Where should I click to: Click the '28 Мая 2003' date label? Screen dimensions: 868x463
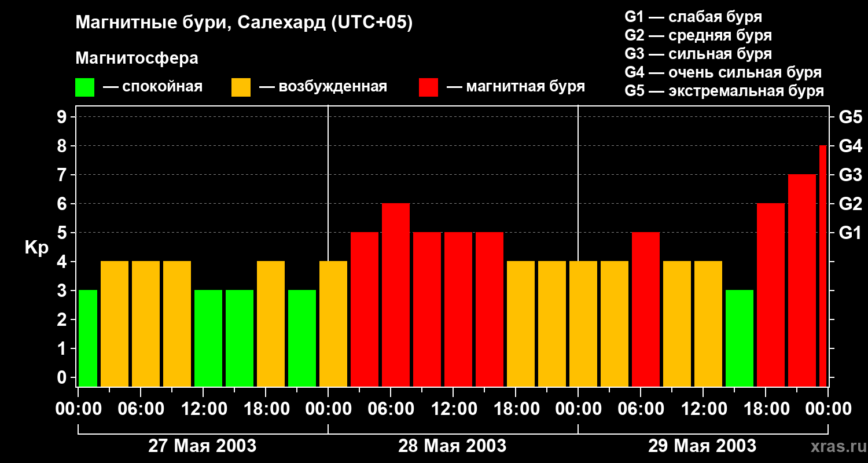[x=453, y=446]
